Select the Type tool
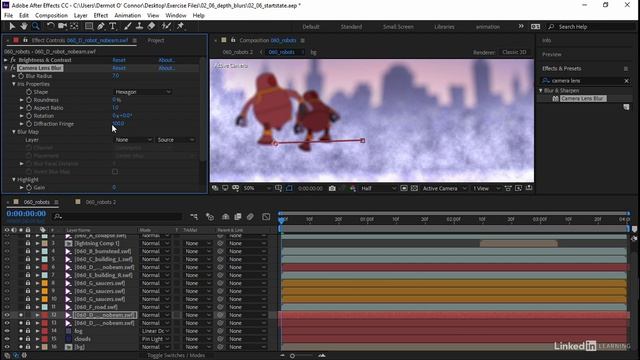This screenshot has width=640, height=360. coord(113,26)
